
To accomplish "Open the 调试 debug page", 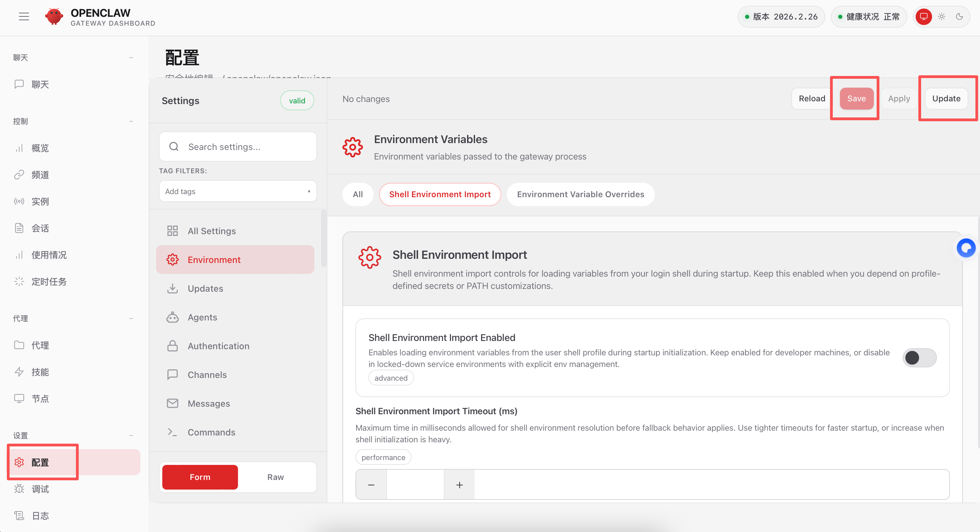I will pos(40,489).
